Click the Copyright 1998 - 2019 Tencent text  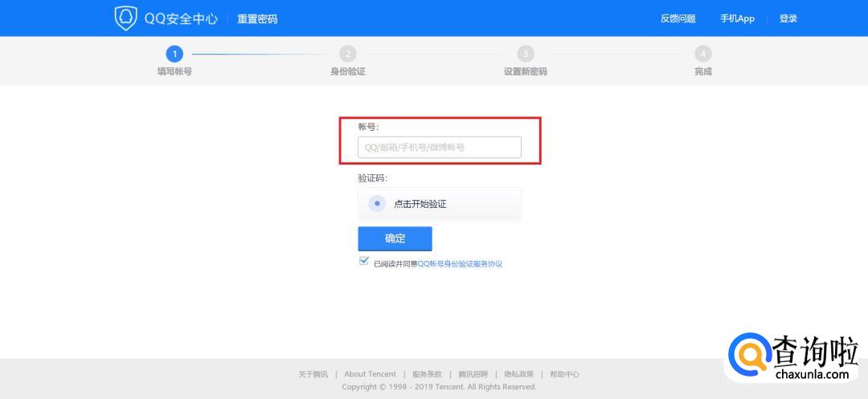439,387
